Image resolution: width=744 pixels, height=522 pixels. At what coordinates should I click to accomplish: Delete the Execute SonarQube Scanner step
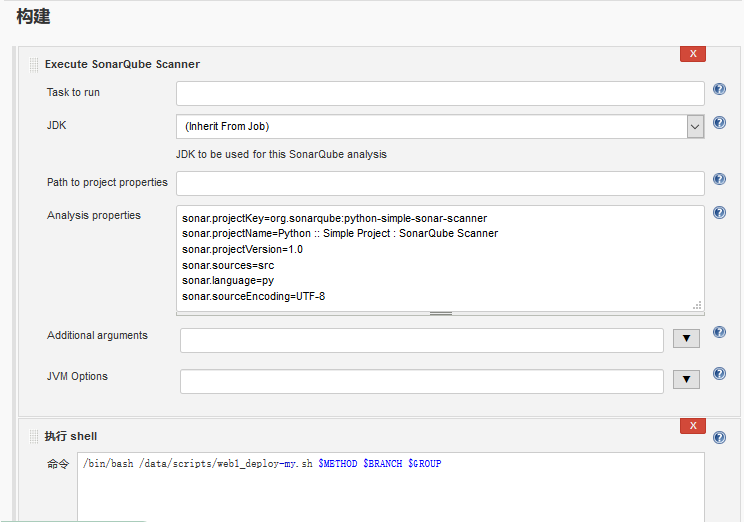(x=692, y=54)
